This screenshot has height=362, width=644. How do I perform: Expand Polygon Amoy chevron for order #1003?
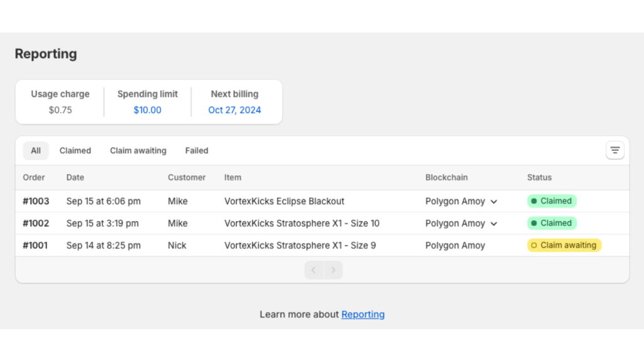(x=494, y=202)
